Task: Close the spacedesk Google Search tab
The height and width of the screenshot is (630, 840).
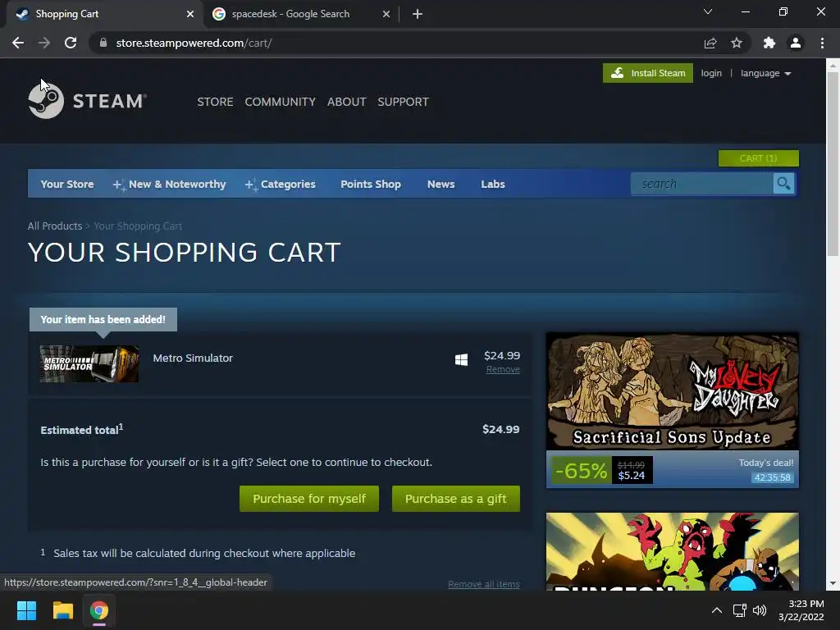Action: [x=386, y=14]
